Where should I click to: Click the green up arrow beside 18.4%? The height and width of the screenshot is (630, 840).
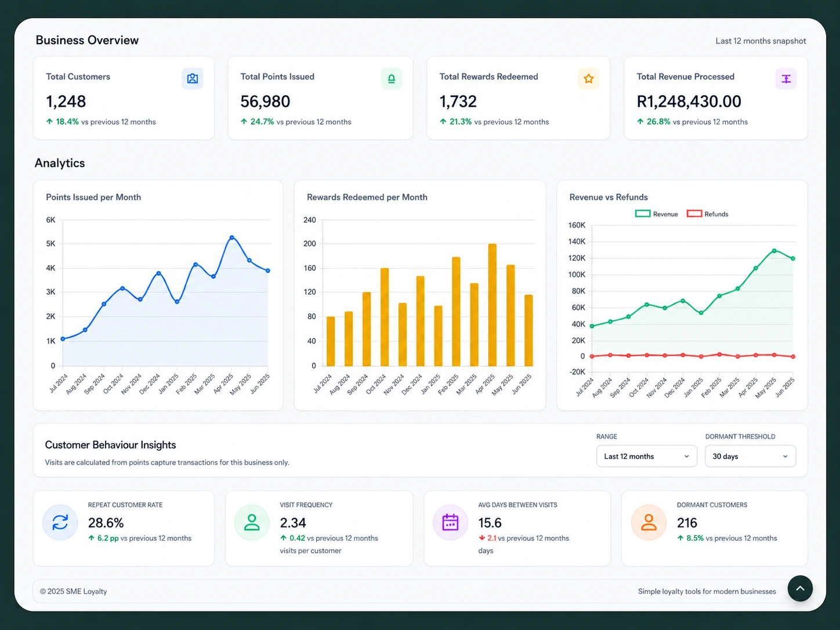49,122
